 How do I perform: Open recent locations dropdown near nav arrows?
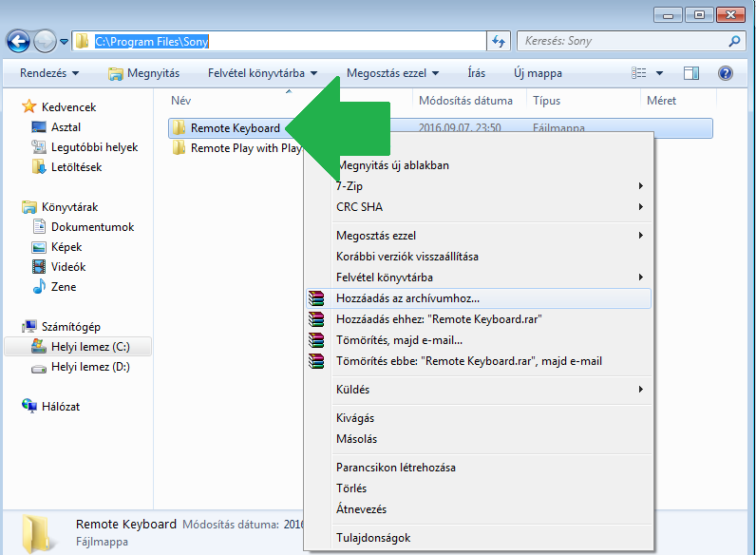click(x=64, y=42)
